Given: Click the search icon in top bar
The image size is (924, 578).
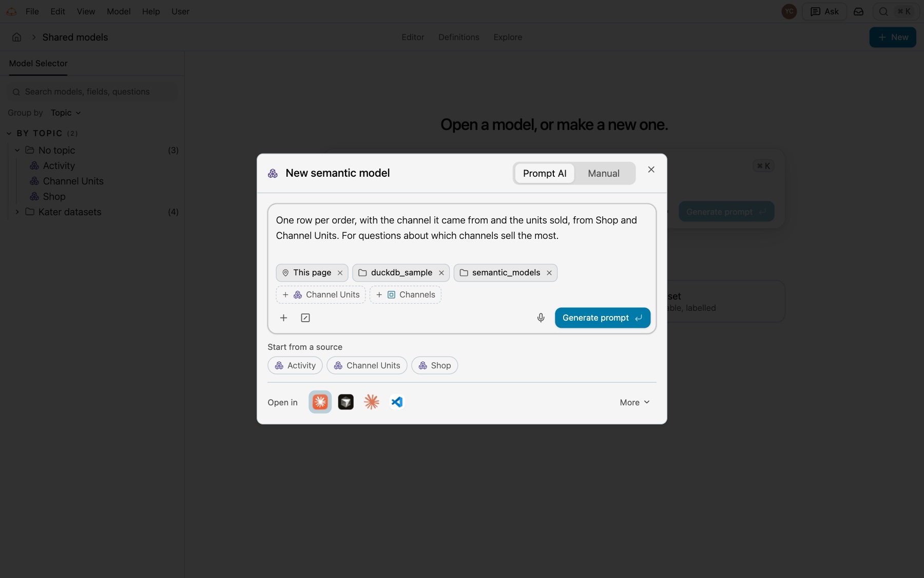Looking at the screenshot, I should [x=883, y=11].
